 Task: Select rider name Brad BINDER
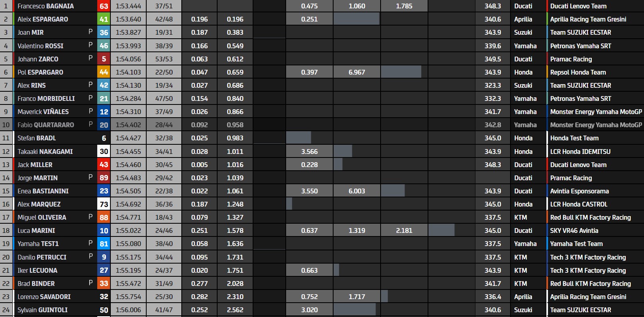pyautogui.click(x=36, y=284)
